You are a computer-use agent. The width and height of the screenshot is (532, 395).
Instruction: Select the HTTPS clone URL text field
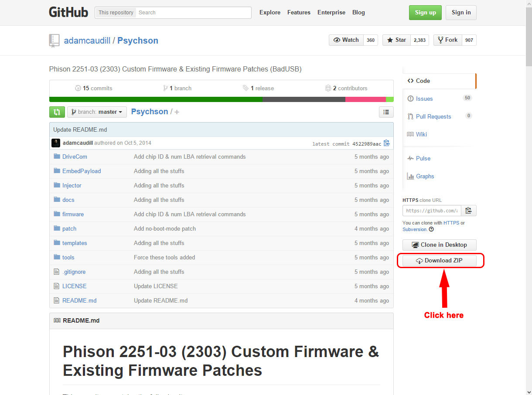(432, 211)
